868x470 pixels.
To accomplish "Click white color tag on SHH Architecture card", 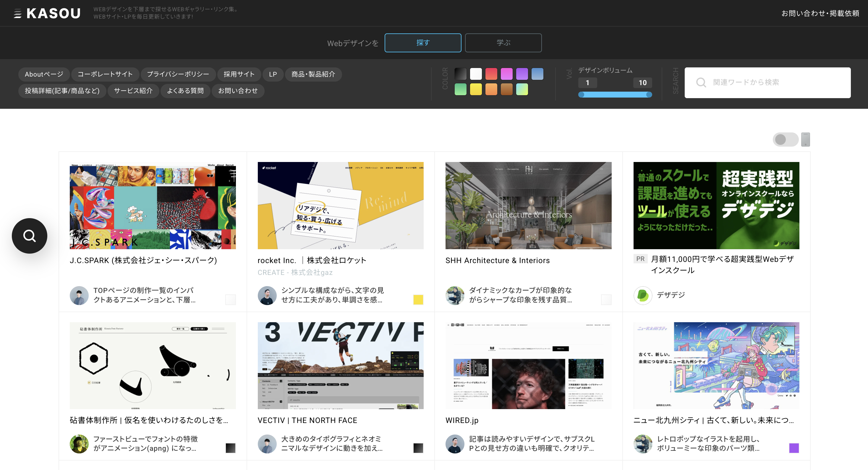I will [x=606, y=299].
